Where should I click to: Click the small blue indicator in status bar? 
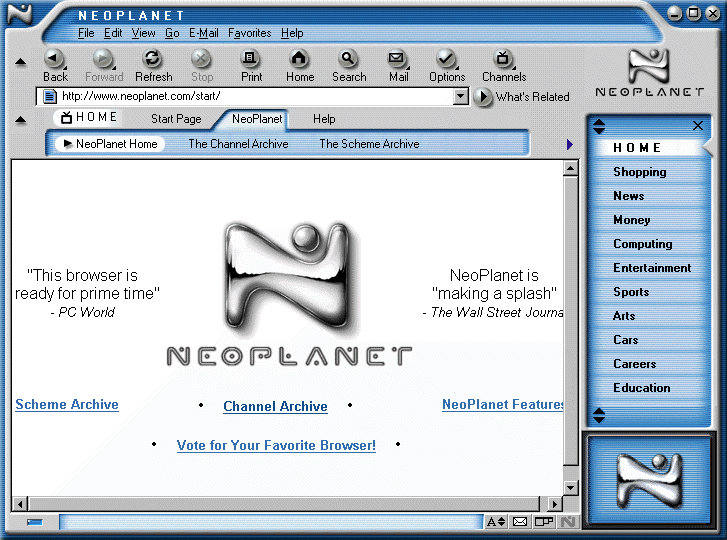[x=35, y=522]
